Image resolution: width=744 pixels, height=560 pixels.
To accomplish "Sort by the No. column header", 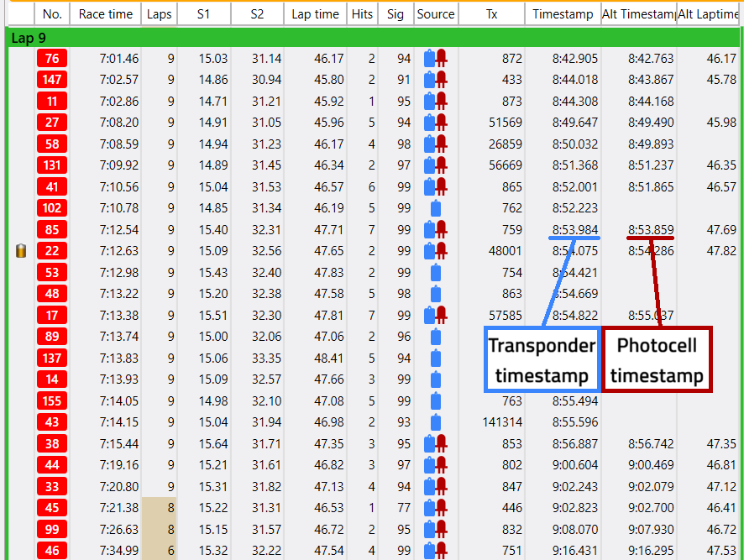I will pos(52,14).
